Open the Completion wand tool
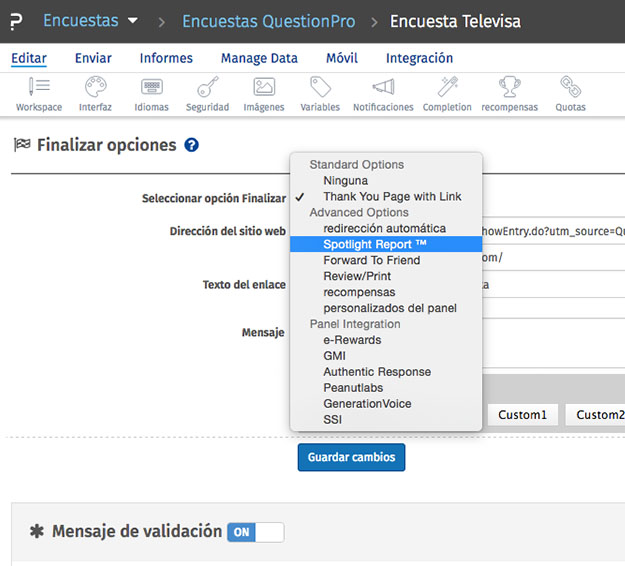Image resolution: width=625 pixels, height=566 pixels. pyautogui.click(x=447, y=94)
